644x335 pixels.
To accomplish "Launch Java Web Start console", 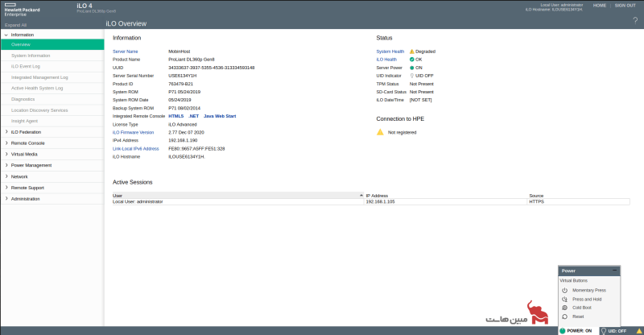I will point(220,116).
